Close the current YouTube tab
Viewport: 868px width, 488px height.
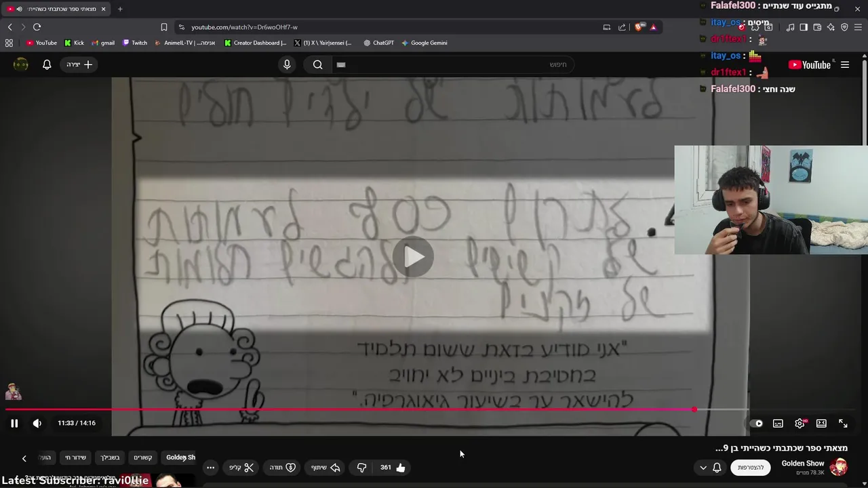pos(103,9)
